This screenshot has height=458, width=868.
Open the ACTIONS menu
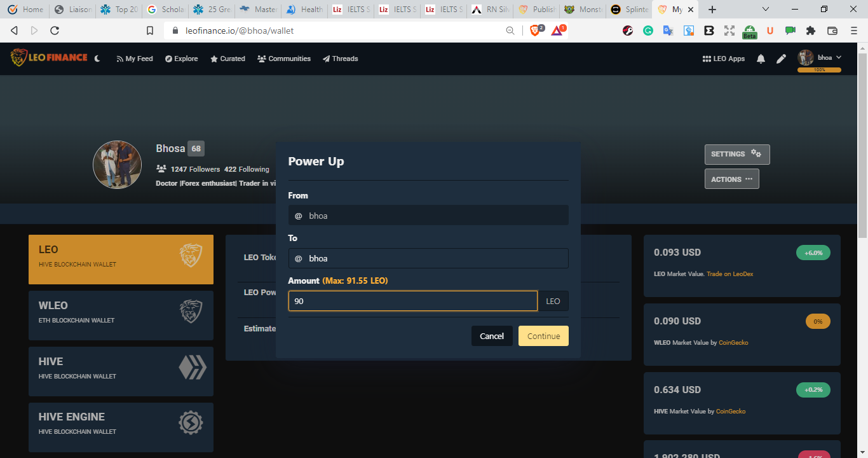click(x=731, y=179)
